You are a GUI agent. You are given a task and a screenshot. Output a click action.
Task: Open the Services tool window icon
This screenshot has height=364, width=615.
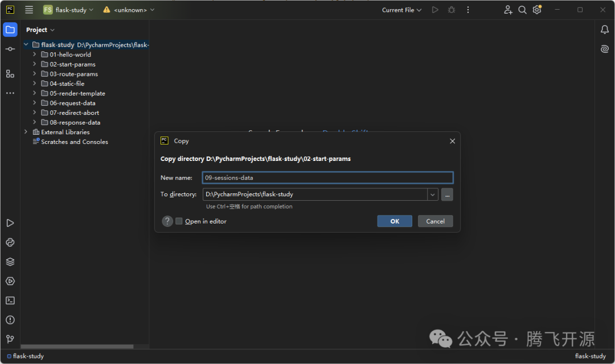(x=10, y=282)
